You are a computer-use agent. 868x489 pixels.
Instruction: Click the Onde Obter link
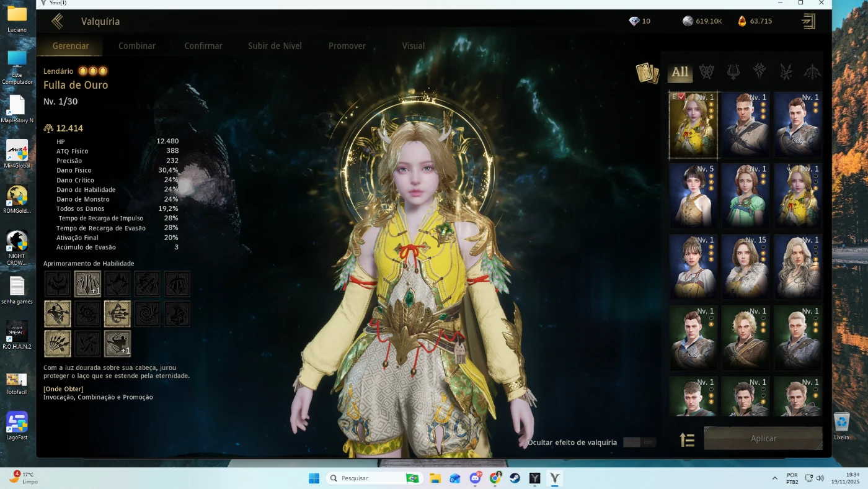pos(63,389)
